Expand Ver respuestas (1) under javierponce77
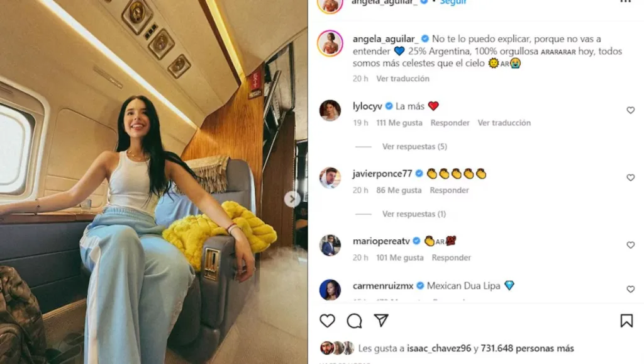This screenshot has height=364, width=644. tap(414, 214)
